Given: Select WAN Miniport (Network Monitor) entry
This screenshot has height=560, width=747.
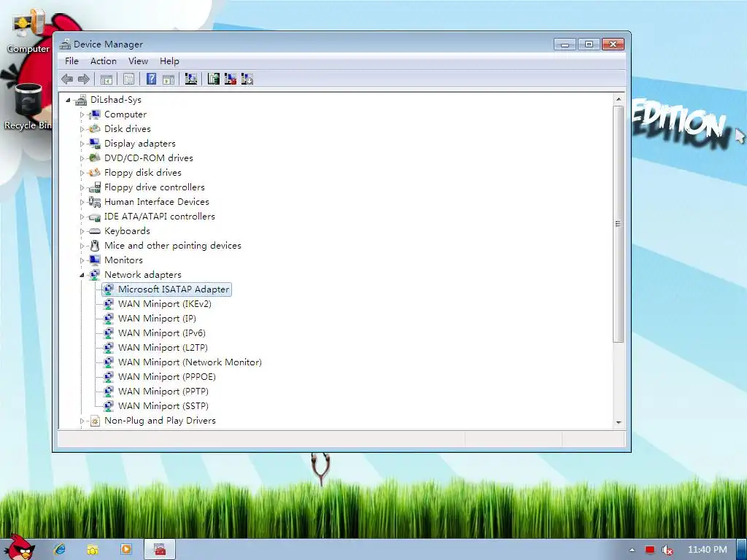Looking at the screenshot, I should [190, 362].
